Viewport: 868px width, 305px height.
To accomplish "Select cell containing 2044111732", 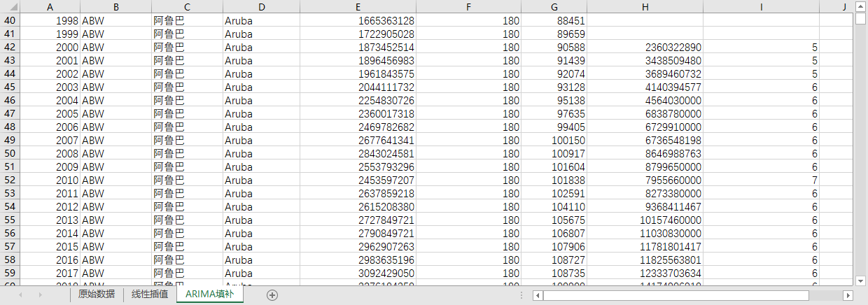I will (358, 87).
